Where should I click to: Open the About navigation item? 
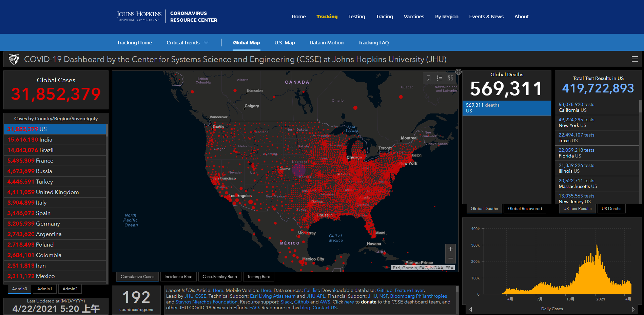(522, 17)
